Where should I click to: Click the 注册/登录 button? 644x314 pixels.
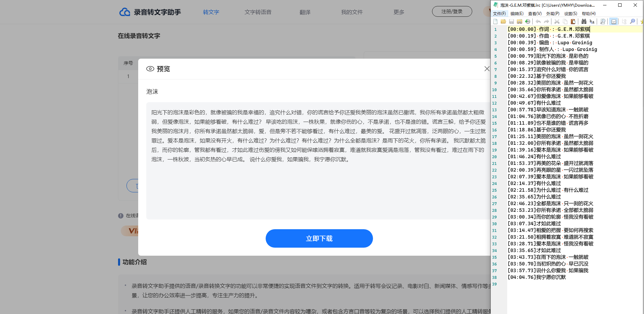(x=452, y=11)
